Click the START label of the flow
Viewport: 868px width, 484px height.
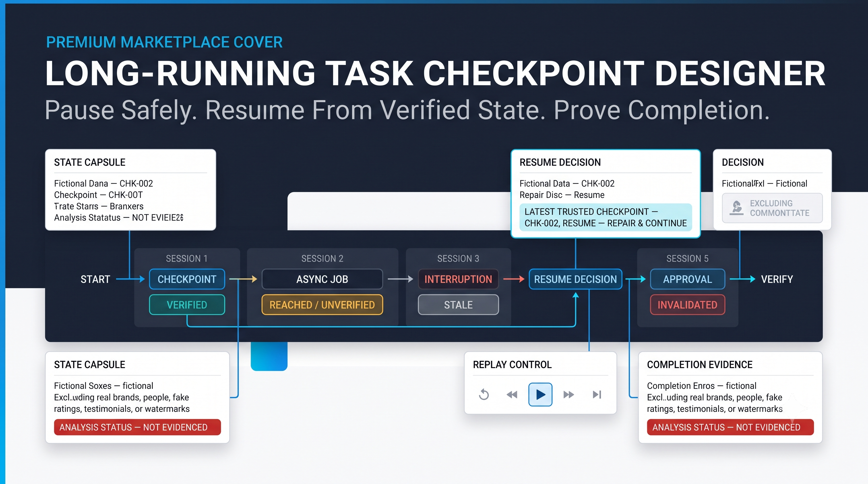[x=95, y=279]
